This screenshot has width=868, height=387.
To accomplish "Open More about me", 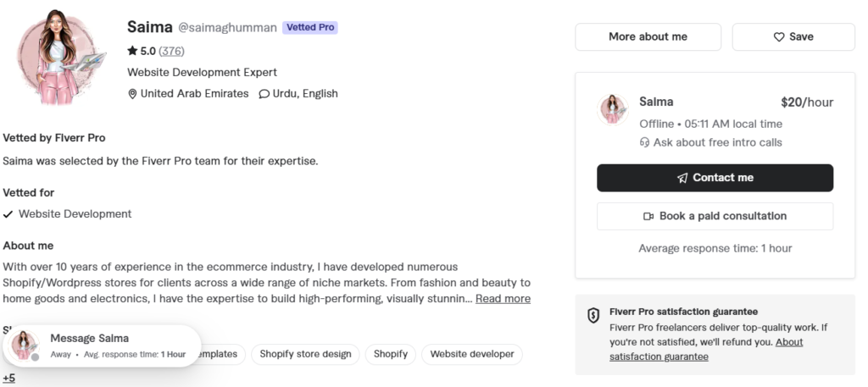I will [x=648, y=37].
